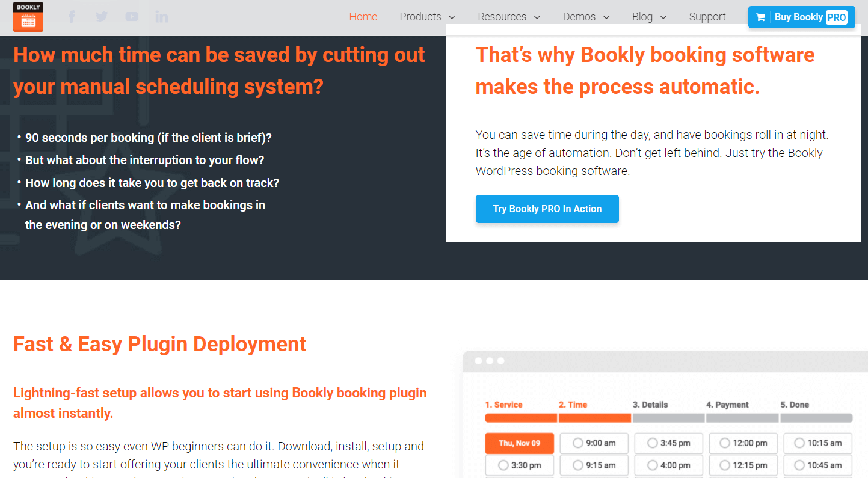868x478 pixels.
Task: Click the Bookly logo icon
Action: 28,17
